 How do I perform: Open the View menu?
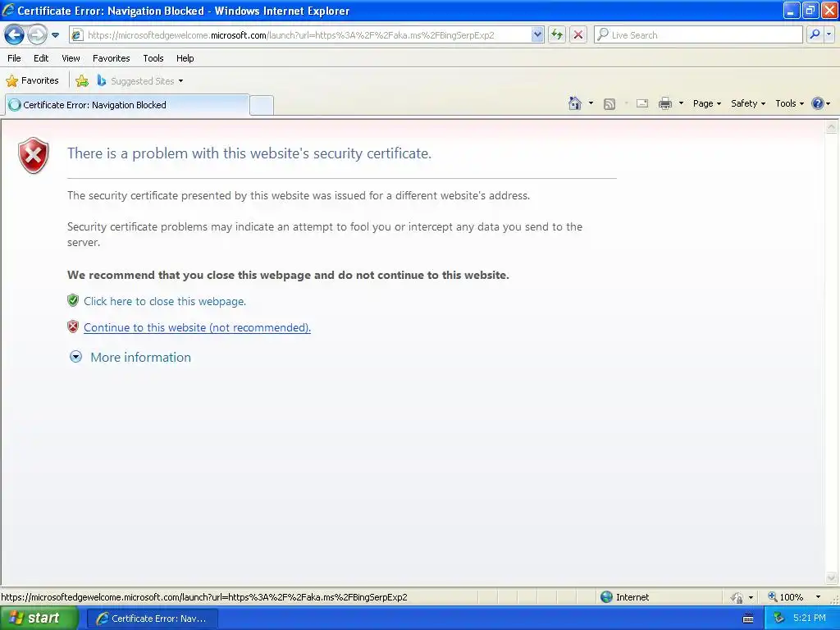click(71, 58)
